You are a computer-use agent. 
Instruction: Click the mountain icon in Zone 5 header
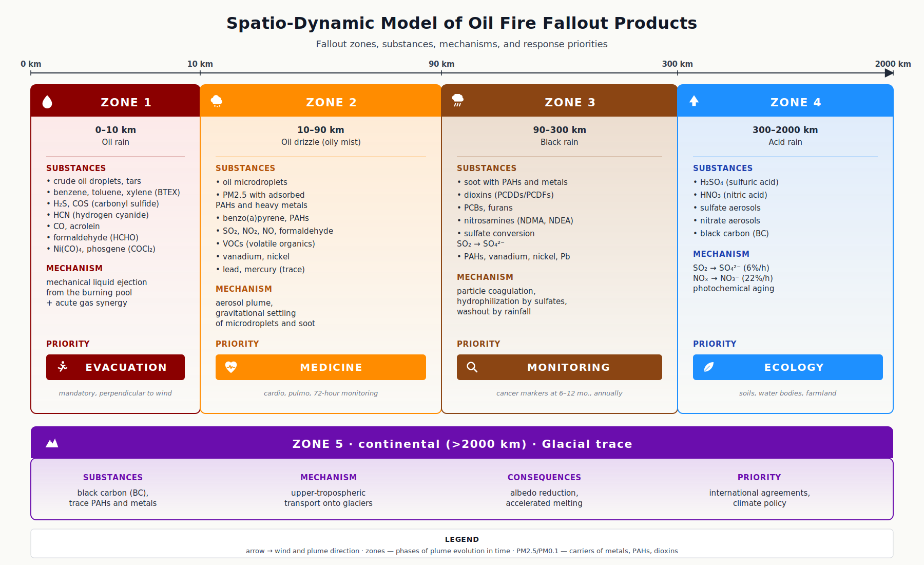[52, 443]
